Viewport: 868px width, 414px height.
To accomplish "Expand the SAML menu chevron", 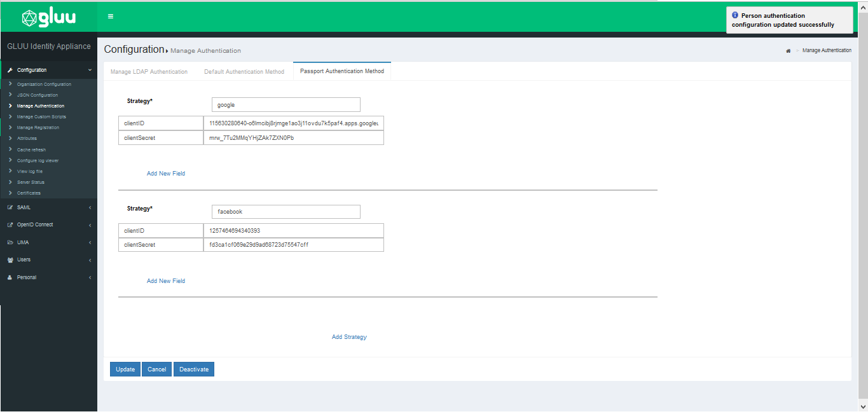I will tap(90, 207).
